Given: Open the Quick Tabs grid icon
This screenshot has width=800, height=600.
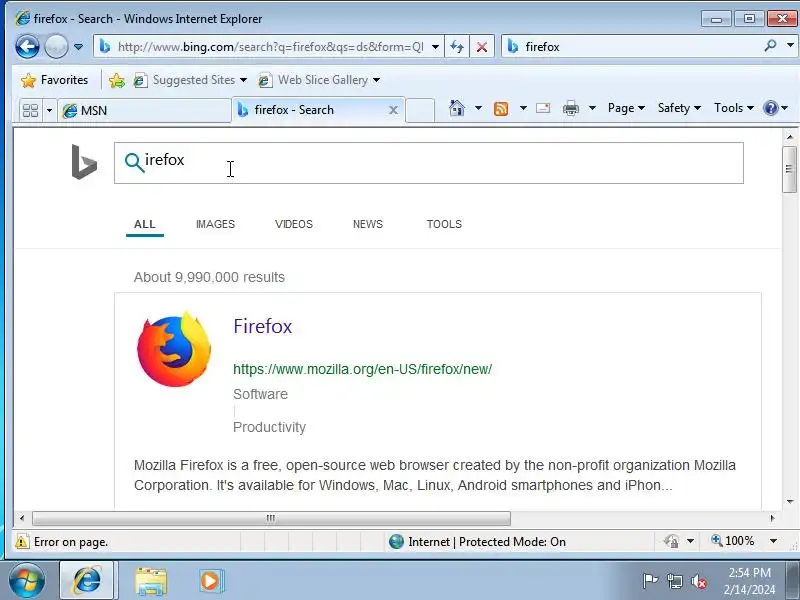Looking at the screenshot, I should [31, 110].
